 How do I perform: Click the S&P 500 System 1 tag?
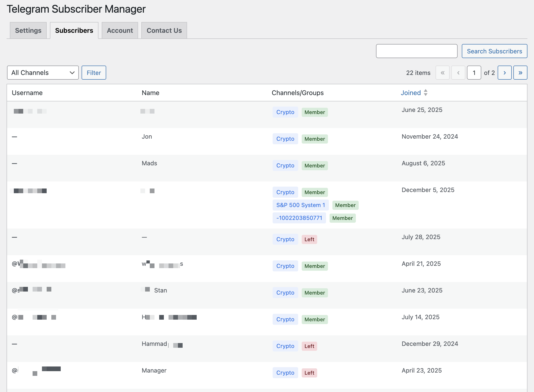pyautogui.click(x=301, y=205)
